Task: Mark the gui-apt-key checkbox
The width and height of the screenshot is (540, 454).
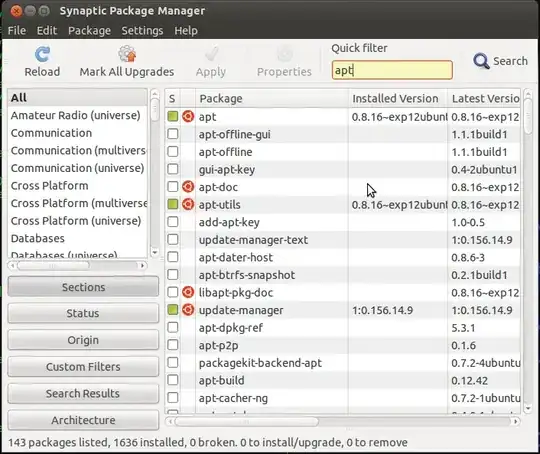Action: click(173, 169)
